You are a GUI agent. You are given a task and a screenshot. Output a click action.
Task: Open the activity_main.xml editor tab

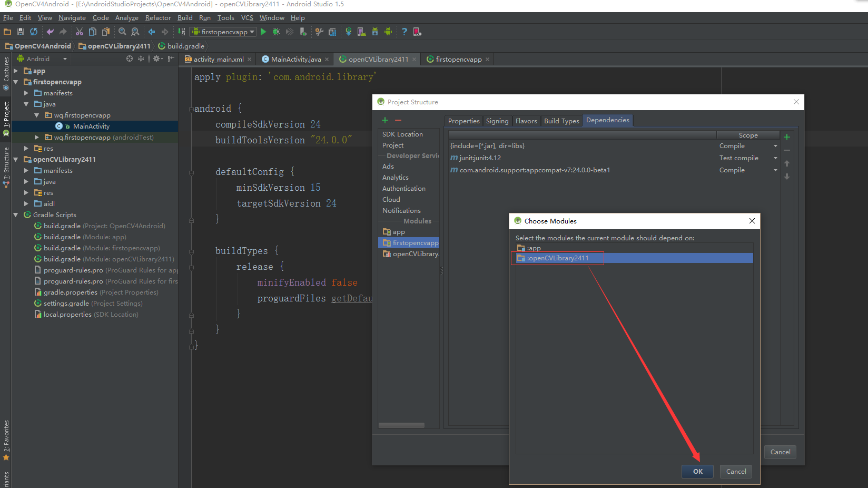(x=219, y=59)
